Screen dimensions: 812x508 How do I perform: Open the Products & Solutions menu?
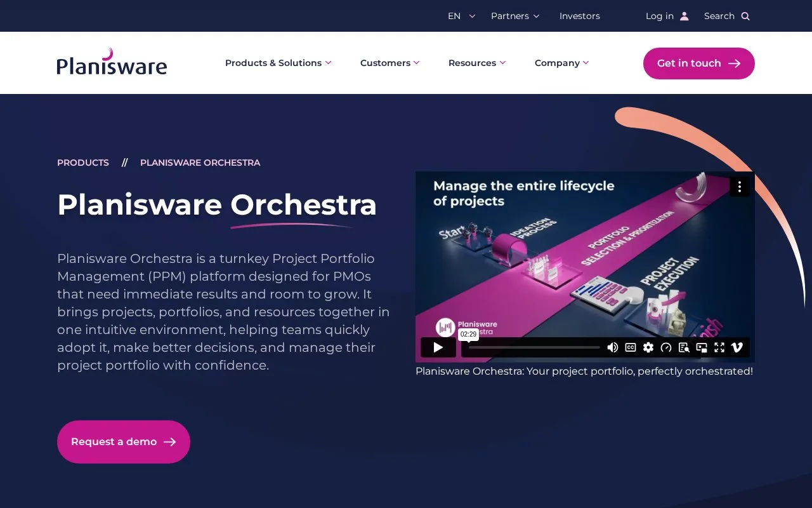[278, 63]
